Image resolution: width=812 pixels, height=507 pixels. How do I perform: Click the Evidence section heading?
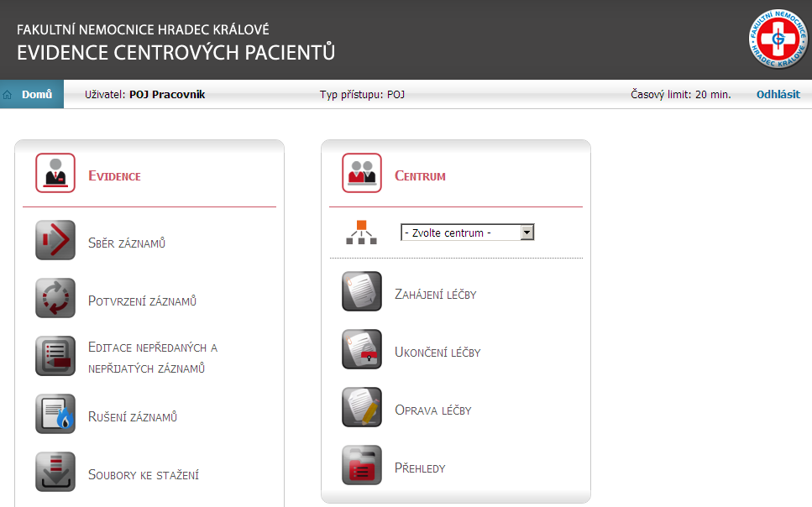coord(114,176)
